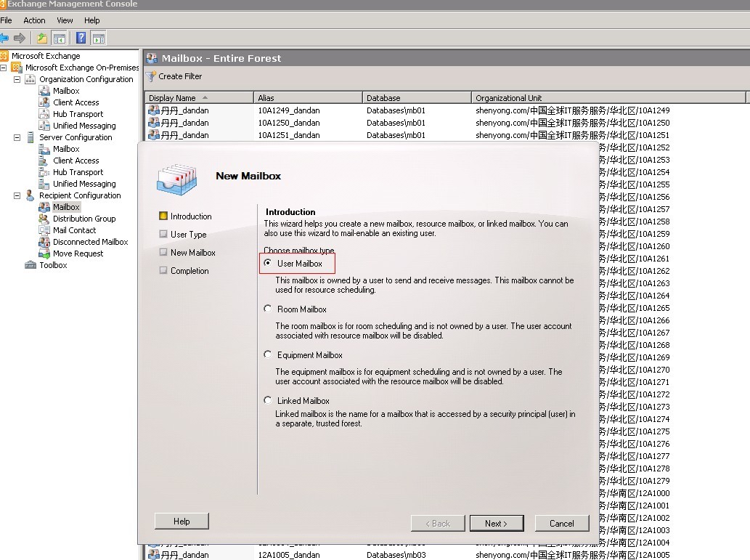Viewport: 750px width, 560px height.
Task: Click the disabled Back button in the wizard
Action: click(438, 524)
